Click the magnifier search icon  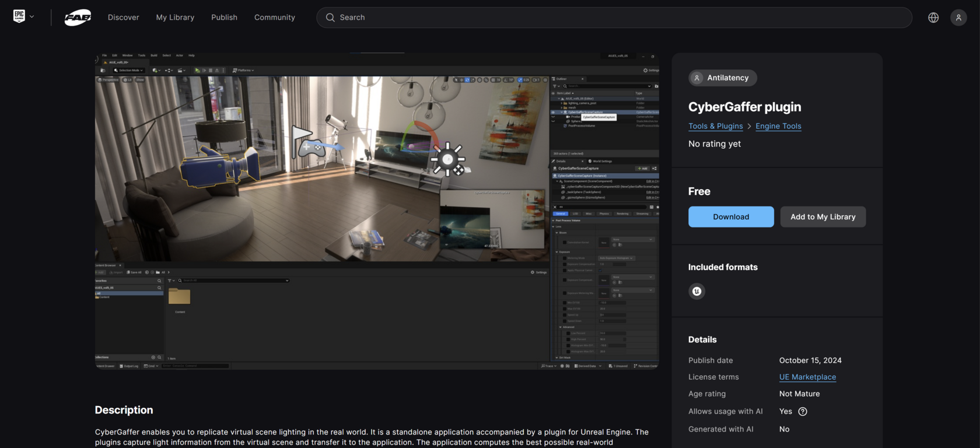coord(330,17)
